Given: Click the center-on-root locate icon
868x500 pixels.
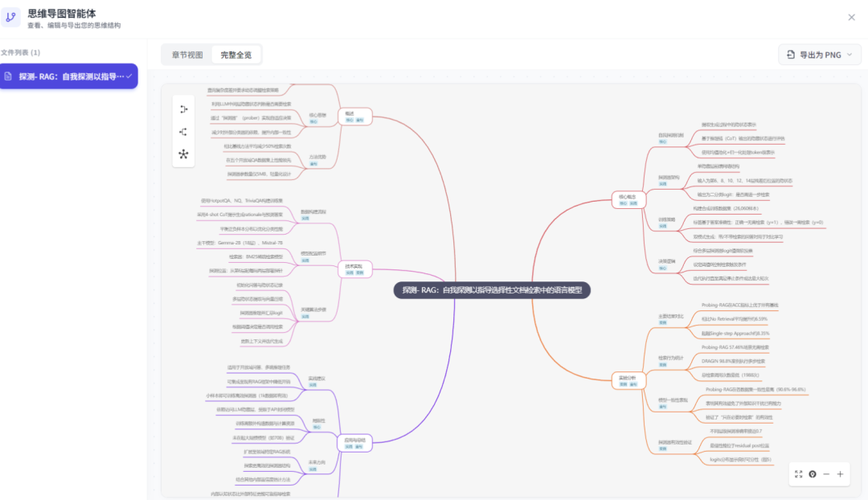Looking at the screenshot, I should (x=813, y=474).
